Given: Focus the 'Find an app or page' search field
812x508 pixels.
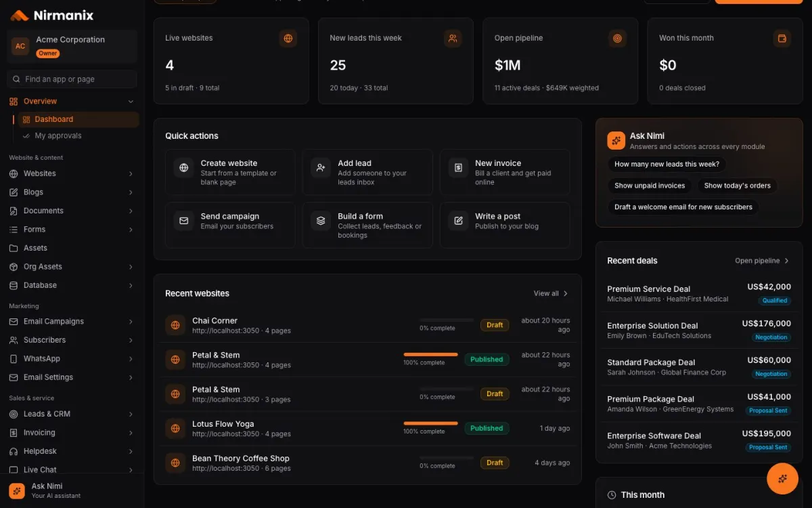Looking at the screenshot, I should 72,79.
